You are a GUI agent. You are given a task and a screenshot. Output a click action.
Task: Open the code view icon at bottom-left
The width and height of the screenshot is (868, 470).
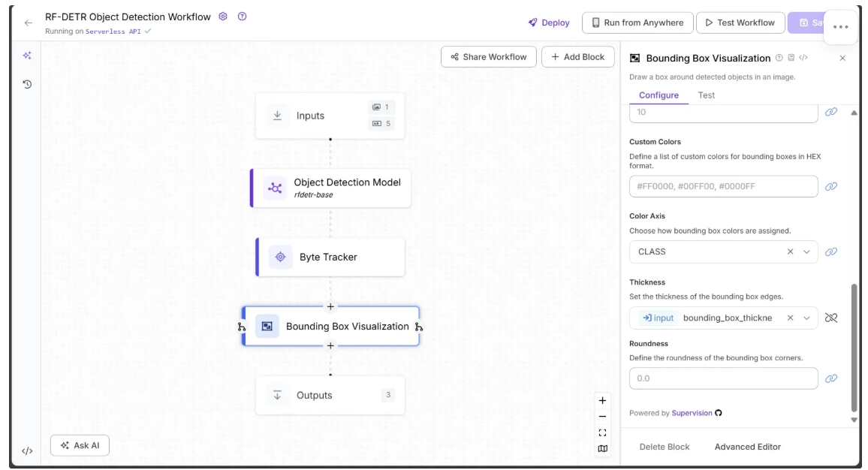27,451
